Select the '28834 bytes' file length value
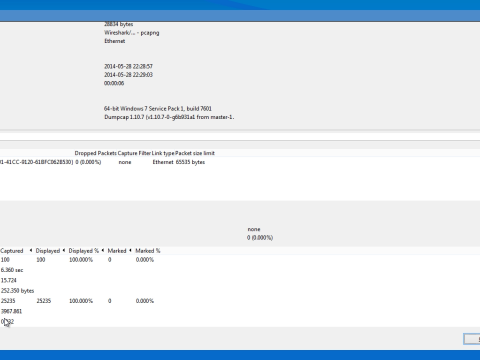 tap(119, 24)
